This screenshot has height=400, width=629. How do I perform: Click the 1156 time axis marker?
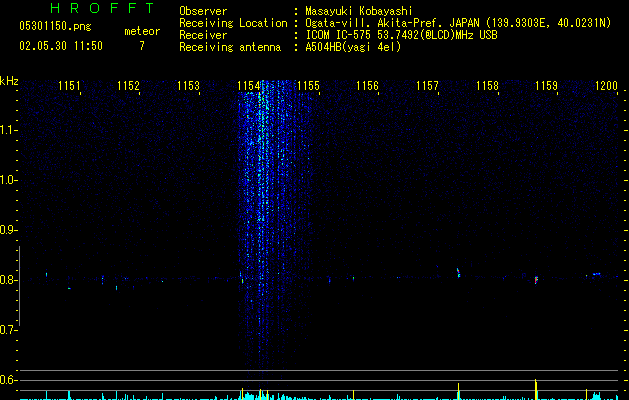point(367,86)
